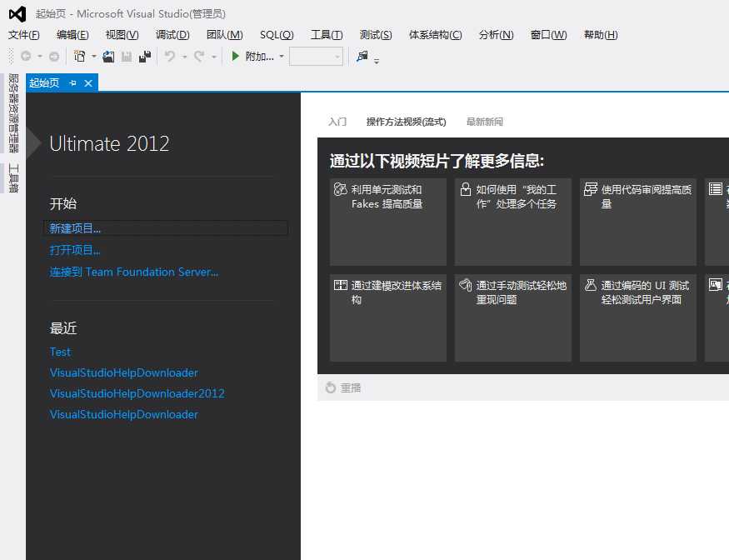Open the 通过编码的 UI 测试 video tile
The image size is (729, 560).
point(638,317)
